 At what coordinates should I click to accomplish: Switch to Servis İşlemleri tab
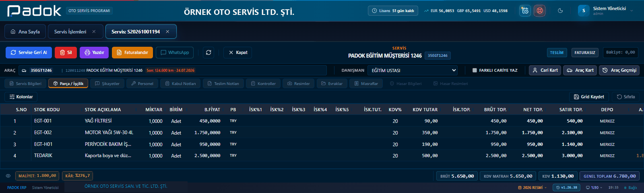tap(70, 31)
